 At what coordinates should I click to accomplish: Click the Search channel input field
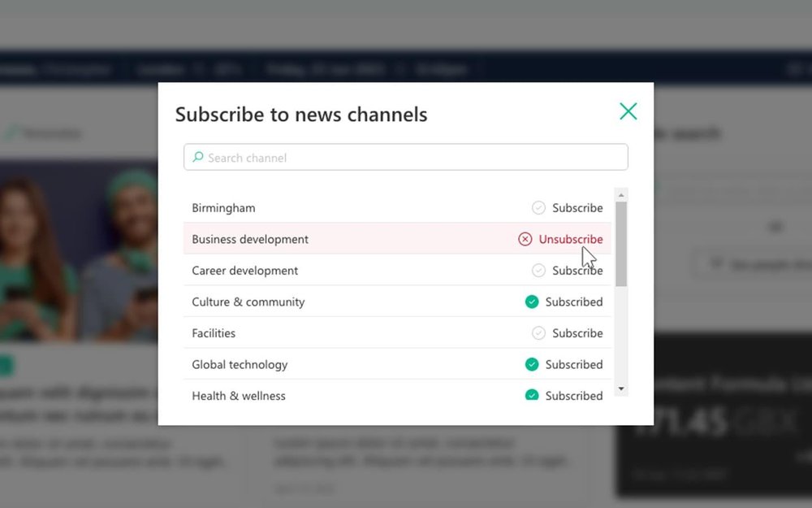point(405,157)
